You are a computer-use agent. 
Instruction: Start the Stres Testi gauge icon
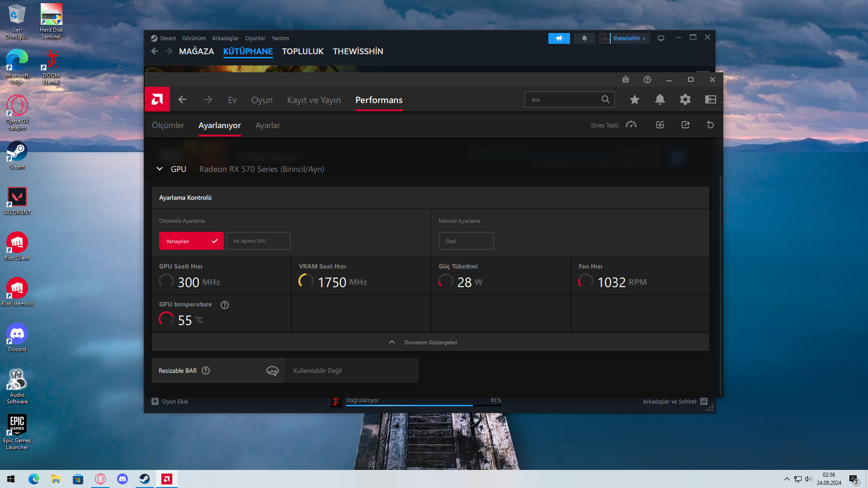click(x=631, y=125)
